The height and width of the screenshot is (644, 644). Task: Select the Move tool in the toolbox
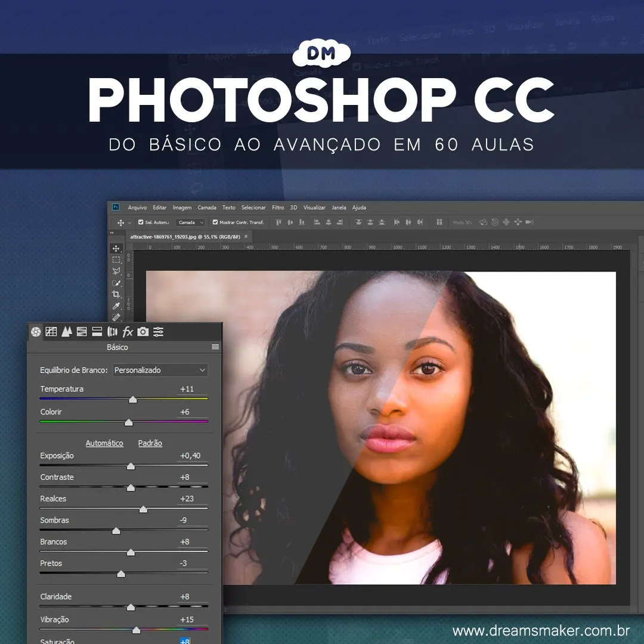(x=116, y=249)
